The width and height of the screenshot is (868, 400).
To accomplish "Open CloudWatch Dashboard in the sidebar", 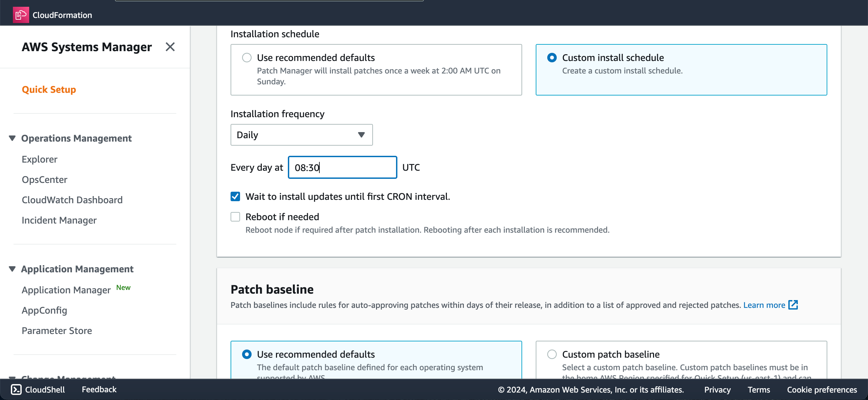I will pyautogui.click(x=72, y=200).
